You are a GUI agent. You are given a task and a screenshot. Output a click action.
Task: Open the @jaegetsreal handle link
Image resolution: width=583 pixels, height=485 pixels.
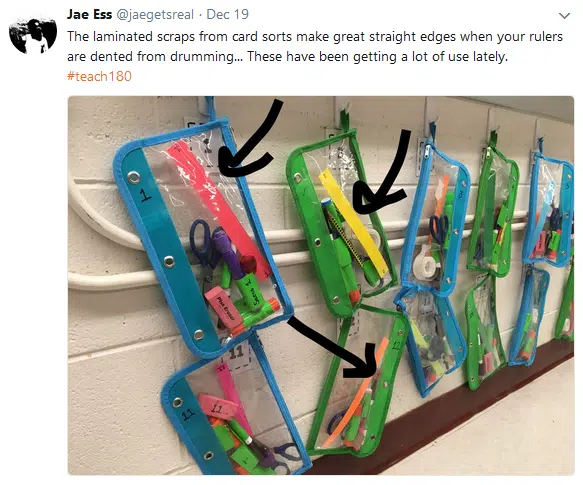155,15
